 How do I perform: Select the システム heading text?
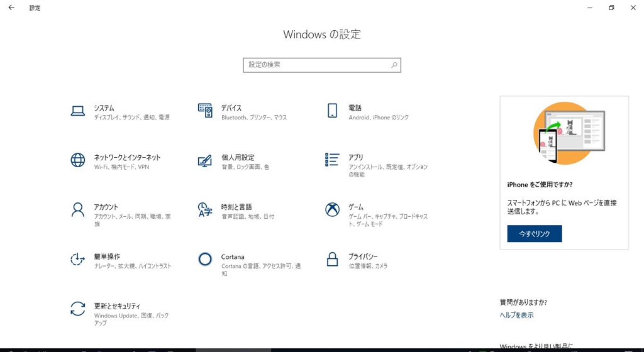click(104, 108)
